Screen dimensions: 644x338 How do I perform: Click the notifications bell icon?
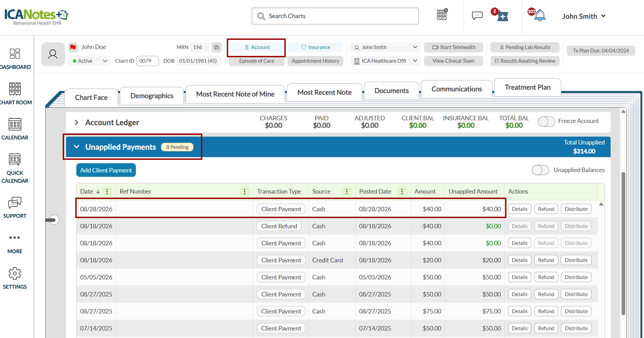[540, 15]
